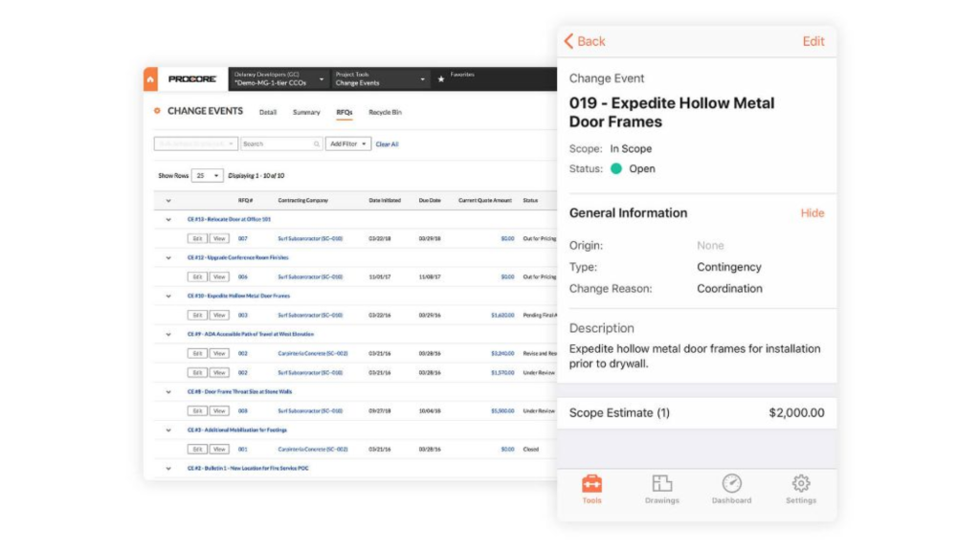Hide the General Information section

point(812,213)
